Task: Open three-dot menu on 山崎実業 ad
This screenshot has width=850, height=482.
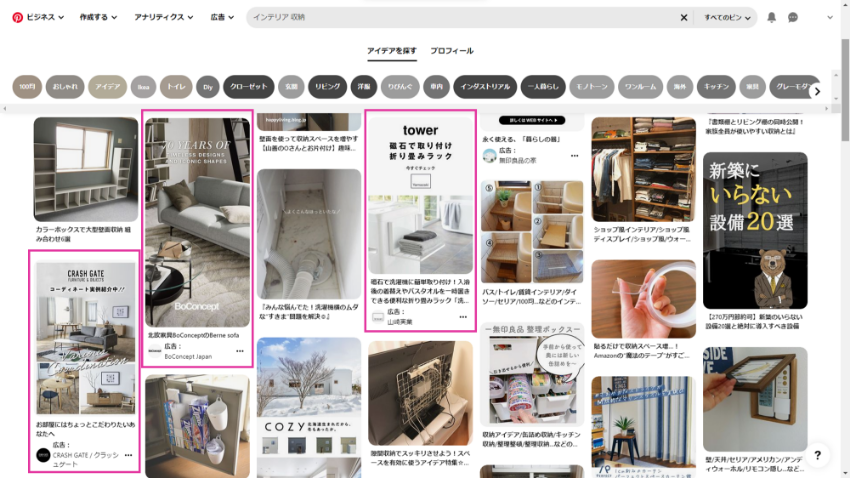Action: 463,317
